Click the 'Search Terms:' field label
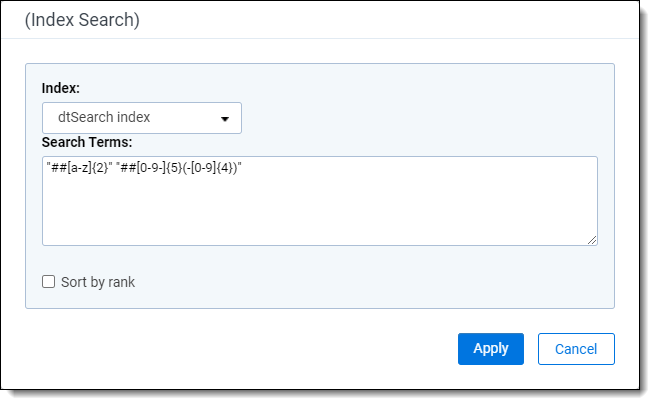The width and height of the screenshot is (655, 405). (88, 142)
